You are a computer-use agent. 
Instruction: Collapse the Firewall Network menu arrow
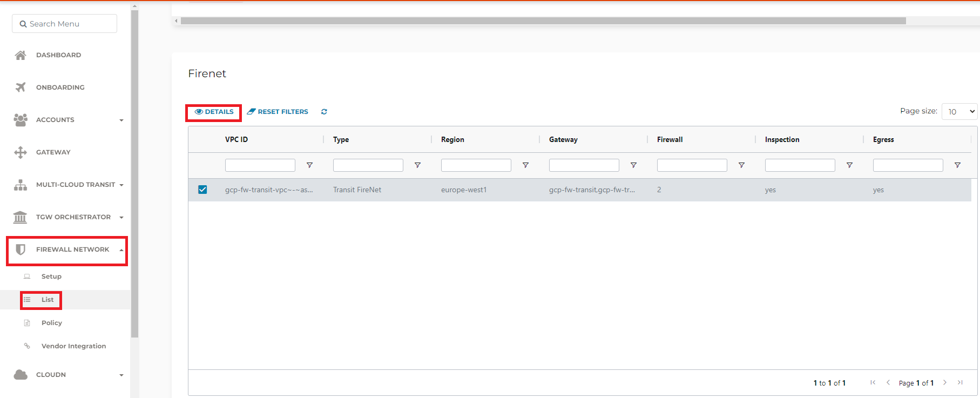pyautogui.click(x=121, y=250)
